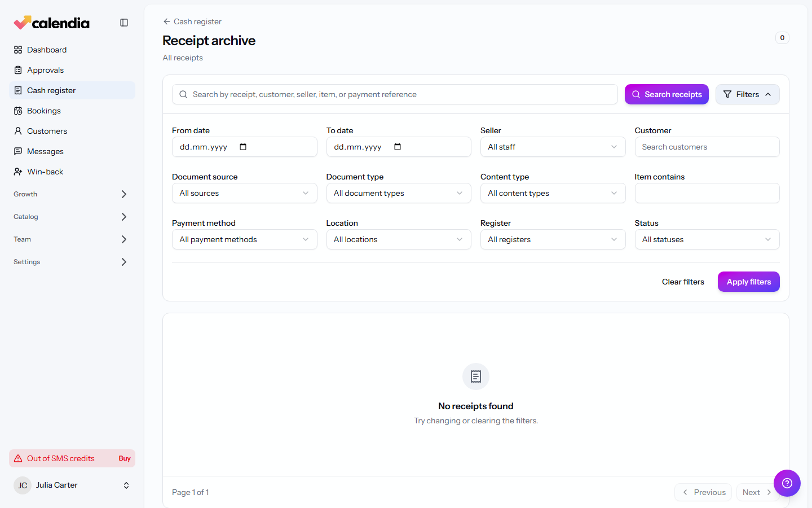Collapse the sidebar panel icon
The height and width of the screenshot is (508, 812).
(x=124, y=23)
